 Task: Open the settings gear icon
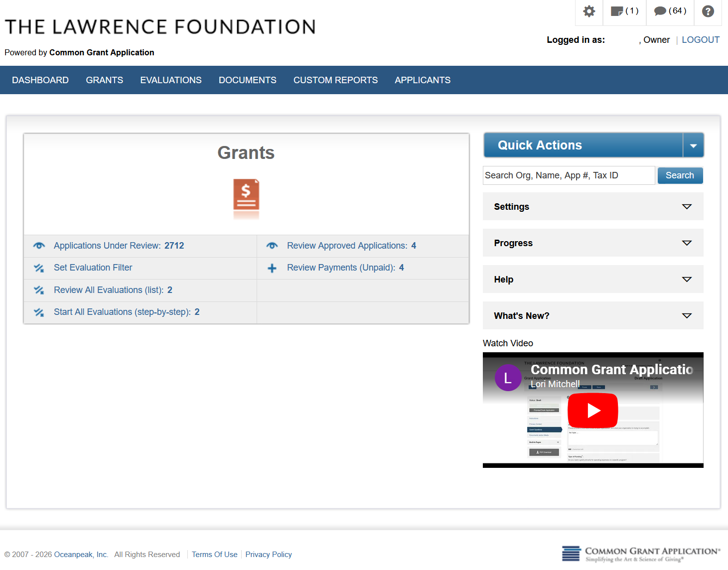589,11
